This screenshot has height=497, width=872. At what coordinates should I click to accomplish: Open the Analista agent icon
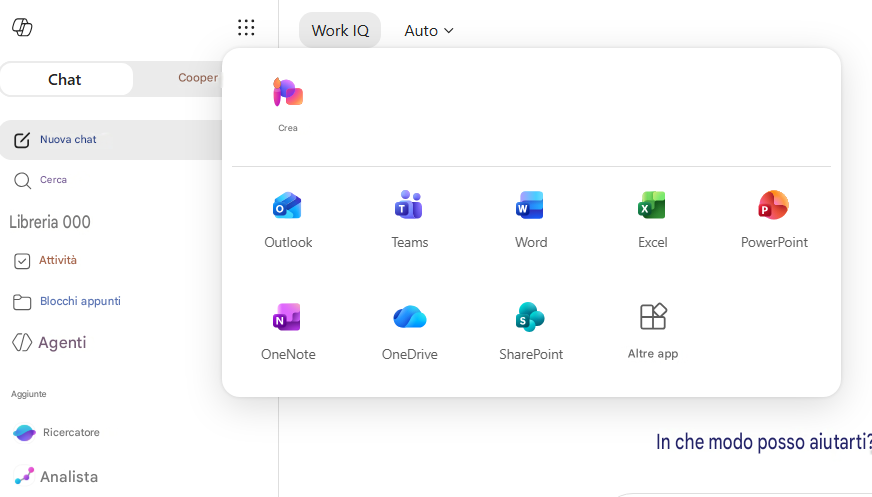coord(24,476)
